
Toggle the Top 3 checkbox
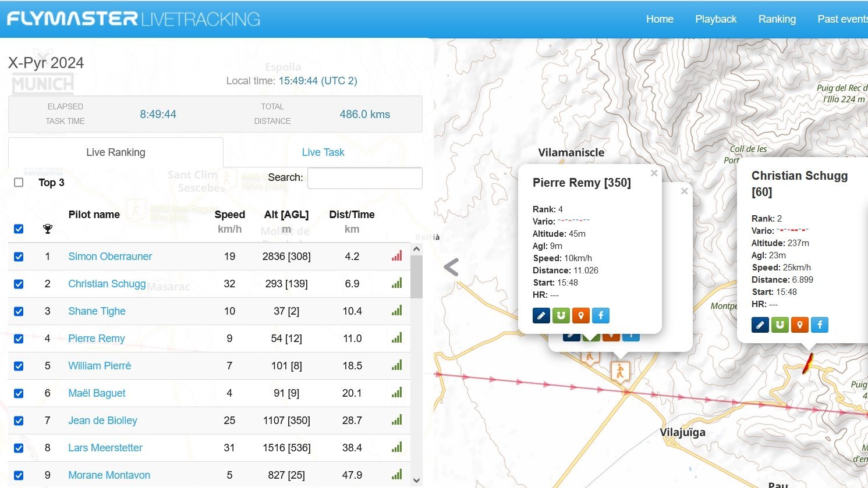click(19, 183)
